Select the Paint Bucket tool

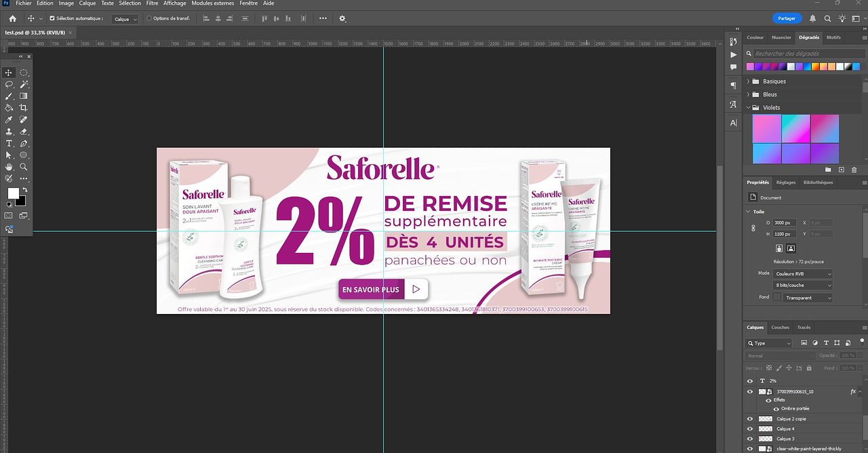[9, 108]
